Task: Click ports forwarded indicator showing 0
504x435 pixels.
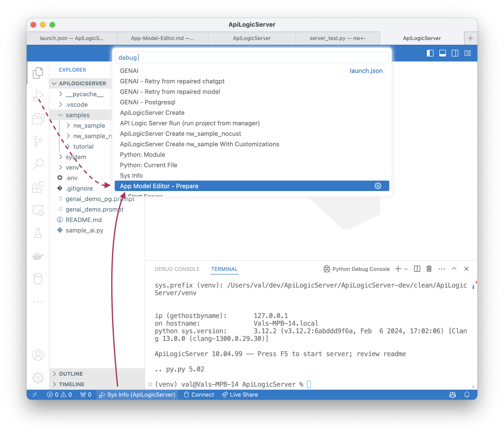Action: coord(86,395)
